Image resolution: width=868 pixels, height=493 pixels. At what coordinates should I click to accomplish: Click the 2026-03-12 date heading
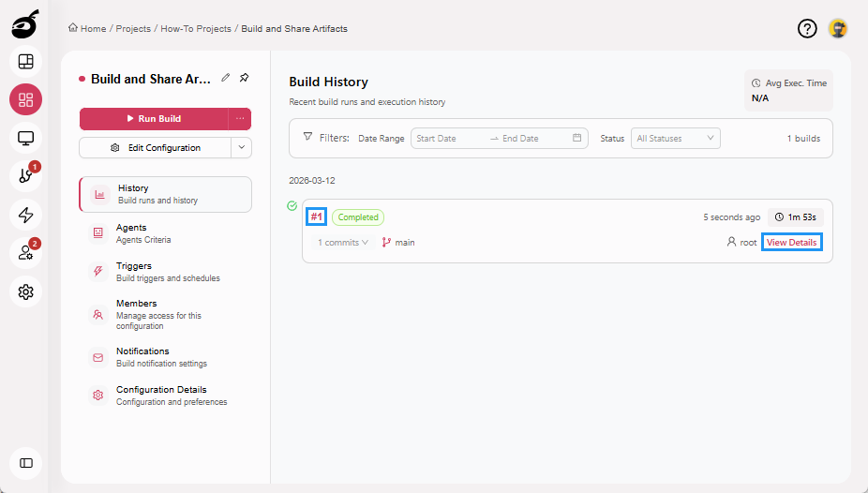(311, 180)
